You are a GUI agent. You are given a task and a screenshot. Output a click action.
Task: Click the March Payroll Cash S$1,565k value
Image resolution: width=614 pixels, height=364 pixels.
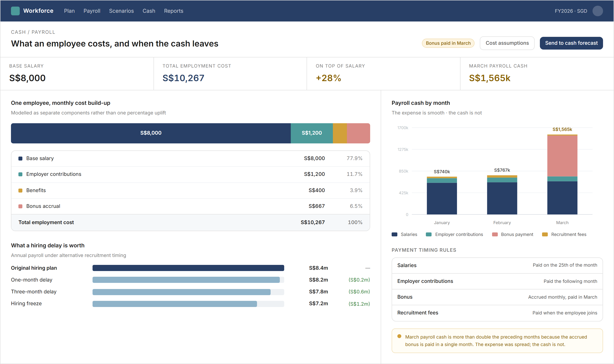(x=489, y=78)
